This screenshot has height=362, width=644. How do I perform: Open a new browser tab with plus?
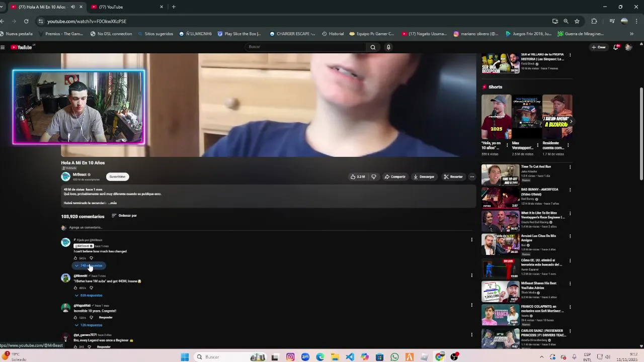pos(174,7)
